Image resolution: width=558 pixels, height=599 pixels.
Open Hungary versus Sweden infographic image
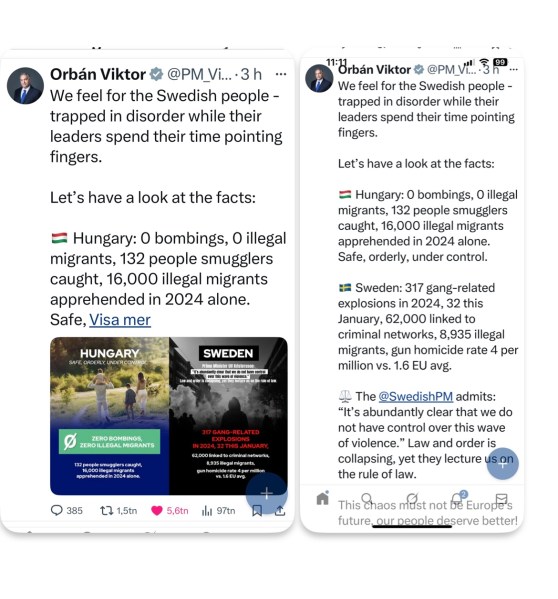pyautogui.click(x=168, y=416)
